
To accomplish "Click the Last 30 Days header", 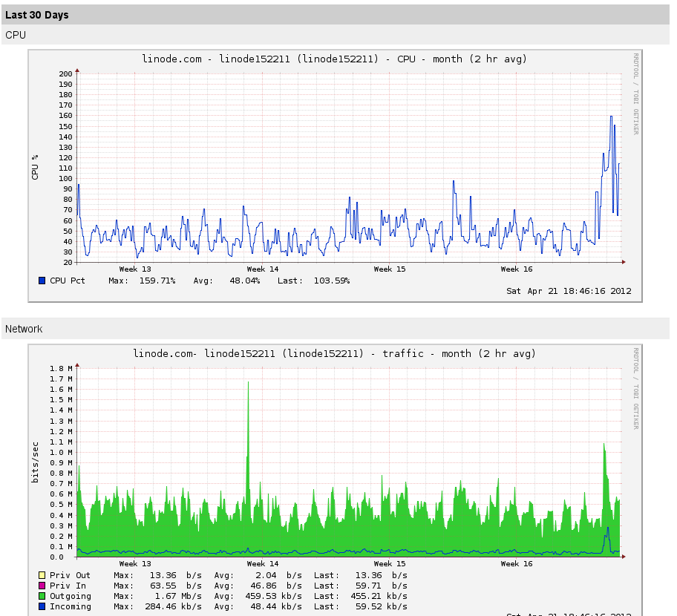I will [37, 15].
